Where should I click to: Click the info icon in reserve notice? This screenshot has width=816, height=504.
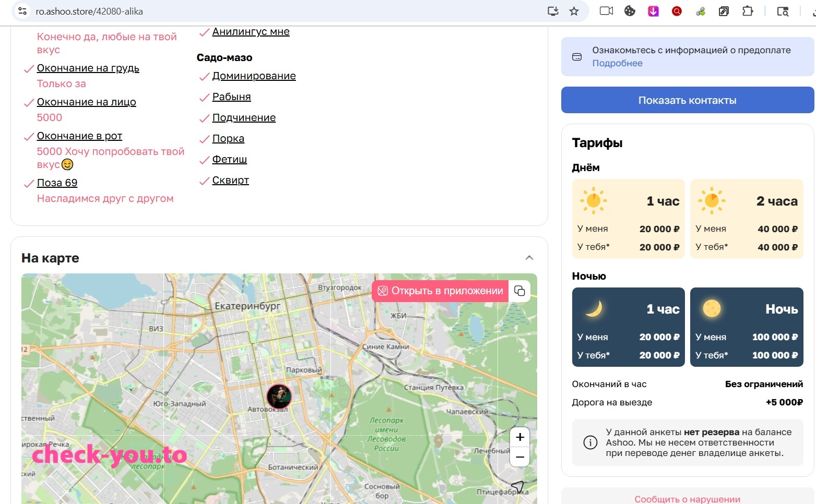click(590, 442)
